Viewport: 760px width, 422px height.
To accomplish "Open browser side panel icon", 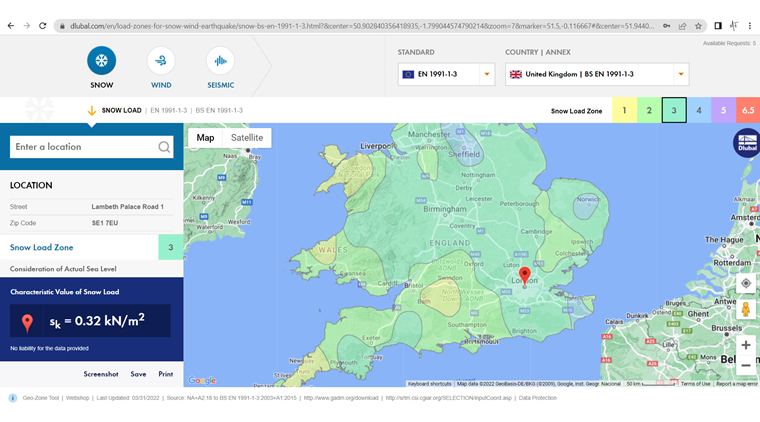I will [718, 26].
